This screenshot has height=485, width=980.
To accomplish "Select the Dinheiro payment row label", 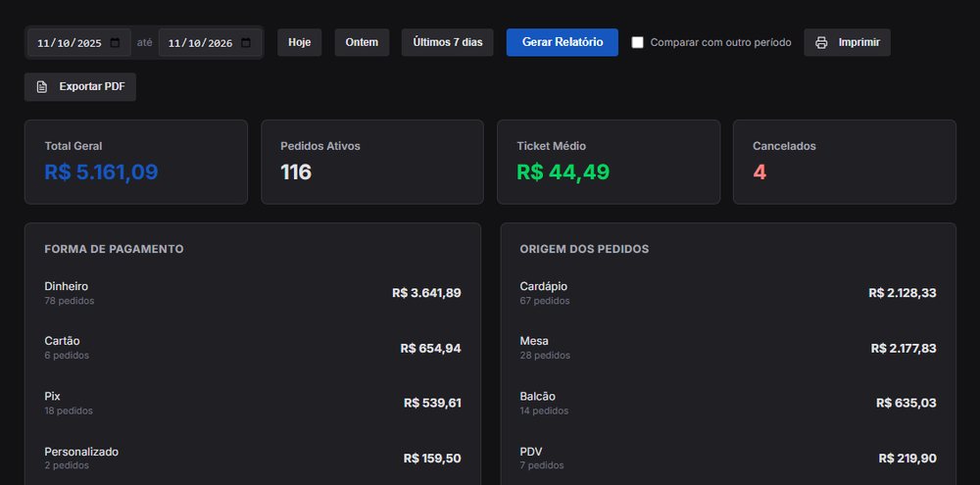I will [x=67, y=286].
